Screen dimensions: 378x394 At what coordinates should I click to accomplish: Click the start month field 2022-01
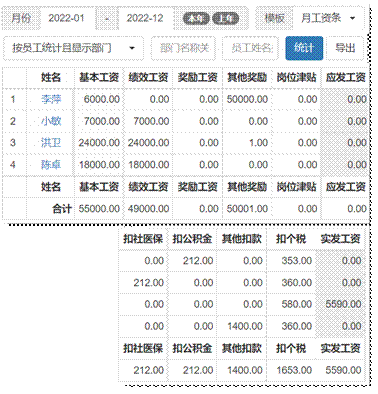(x=67, y=18)
